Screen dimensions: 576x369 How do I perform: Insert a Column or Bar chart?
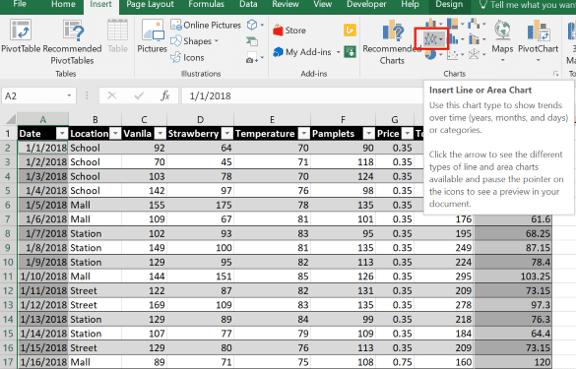pos(433,24)
